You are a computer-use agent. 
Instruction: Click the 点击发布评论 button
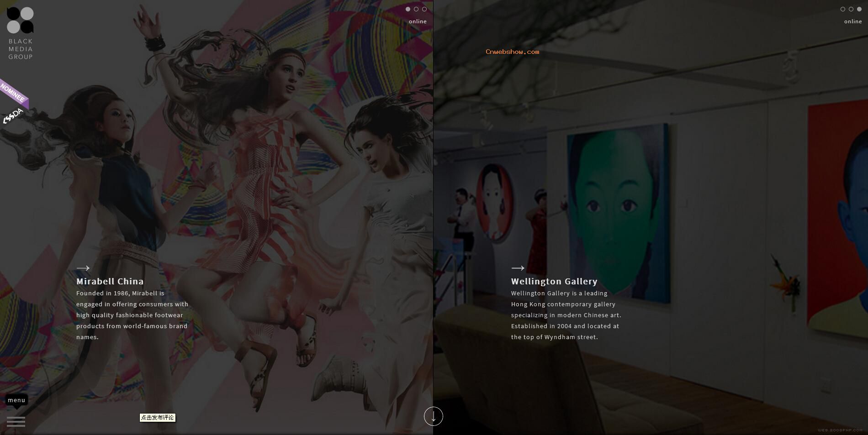[158, 418]
